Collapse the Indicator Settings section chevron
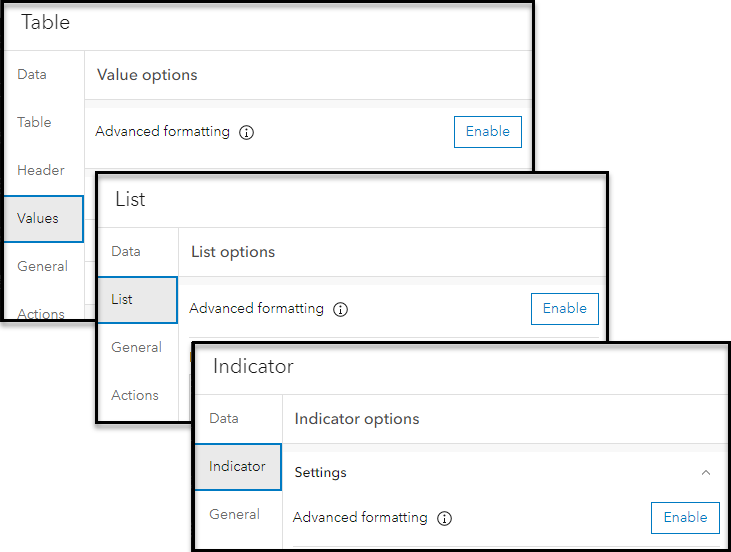 pos(706,472)
